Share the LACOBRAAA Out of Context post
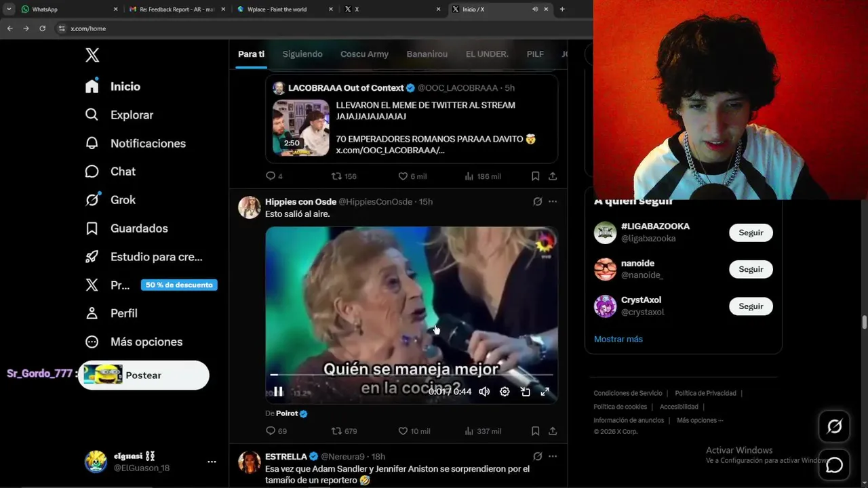868x488 pixels. (x=553, y=176)
